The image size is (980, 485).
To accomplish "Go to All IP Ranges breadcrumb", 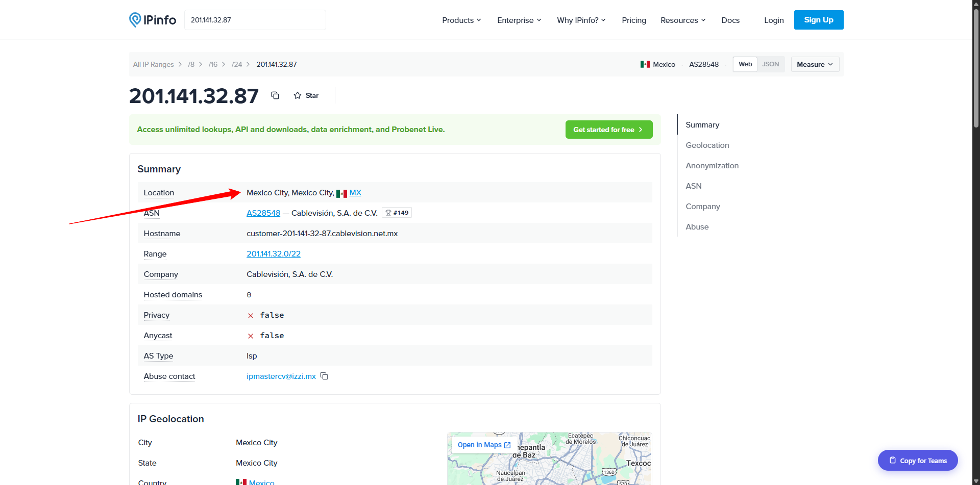I will [x=154, y=64].
